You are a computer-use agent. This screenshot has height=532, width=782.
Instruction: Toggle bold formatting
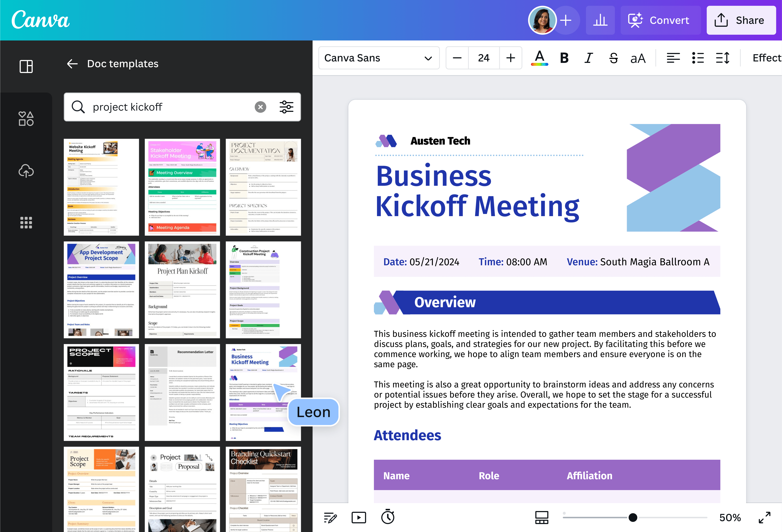pyautogui.click(x=564, y=58)
